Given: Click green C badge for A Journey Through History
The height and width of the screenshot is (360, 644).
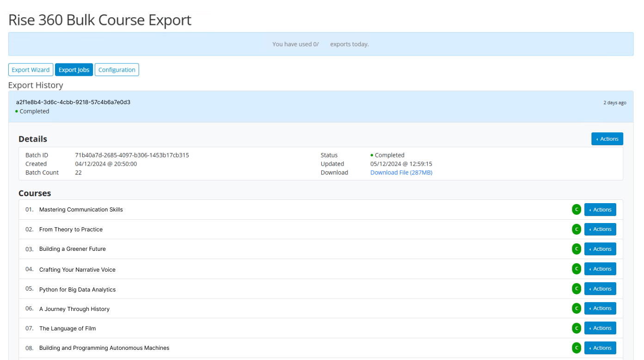Looking at the screenshot, I should point(577,308).
